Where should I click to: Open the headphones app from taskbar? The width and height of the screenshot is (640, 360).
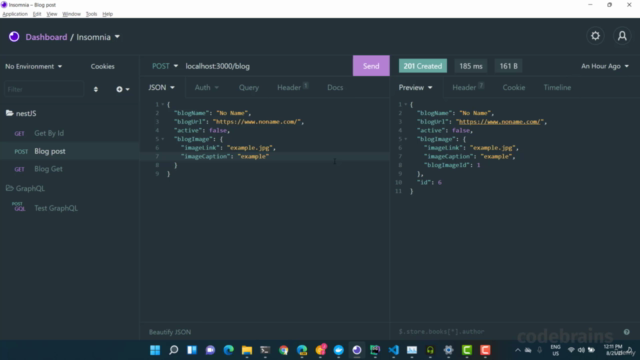(430, 350)
